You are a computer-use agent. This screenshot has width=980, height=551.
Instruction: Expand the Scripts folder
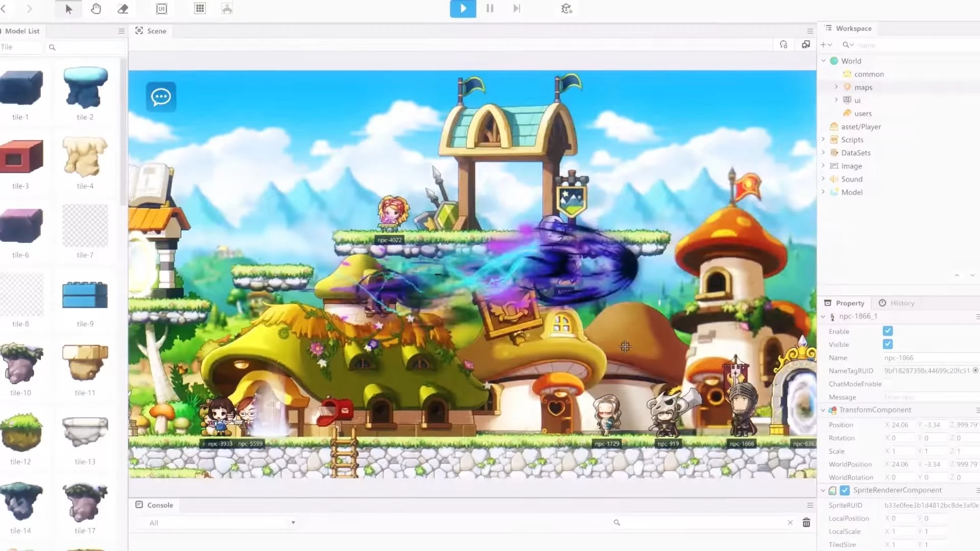click(x=823, y=139)
